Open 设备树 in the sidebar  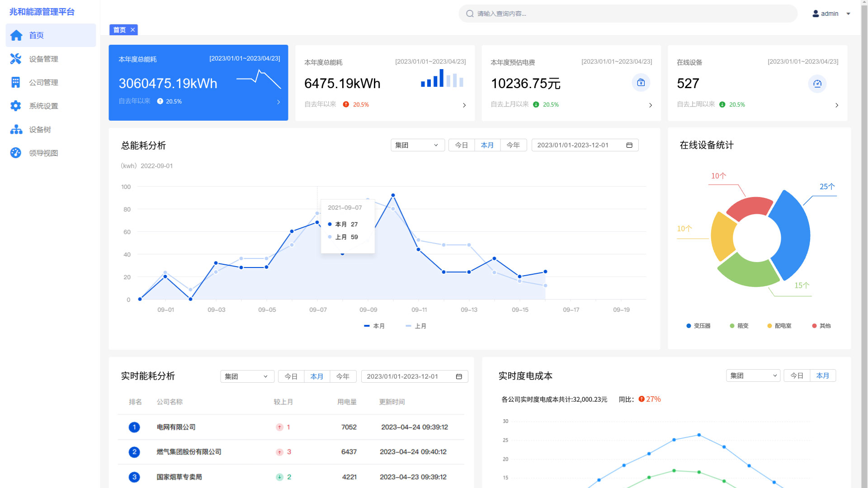pos(51,130)
